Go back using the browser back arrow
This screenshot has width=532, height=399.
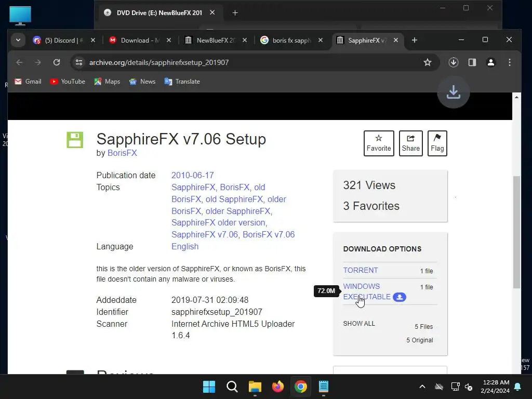pos(19,62)
